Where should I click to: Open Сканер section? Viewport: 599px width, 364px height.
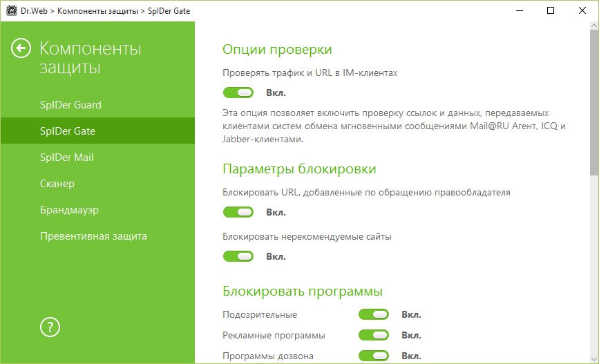click(x=98, y=184)
